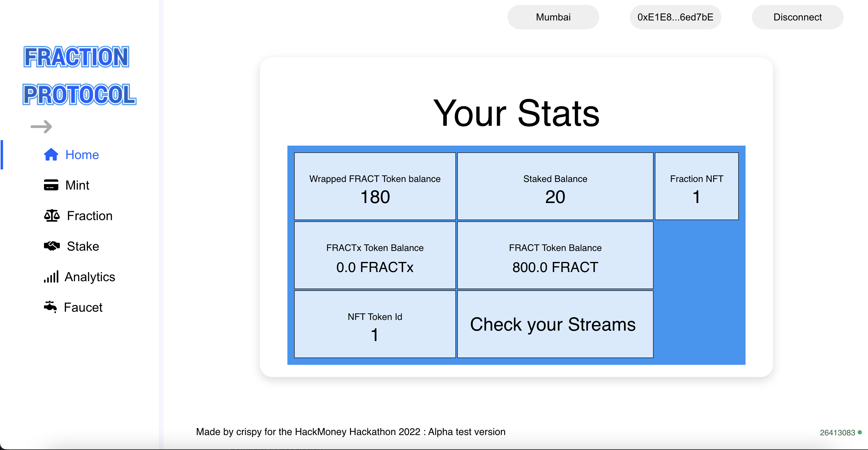Click the Home navigation icon
This screenshot has height=450, width=868.
click(x=50, y=154)
